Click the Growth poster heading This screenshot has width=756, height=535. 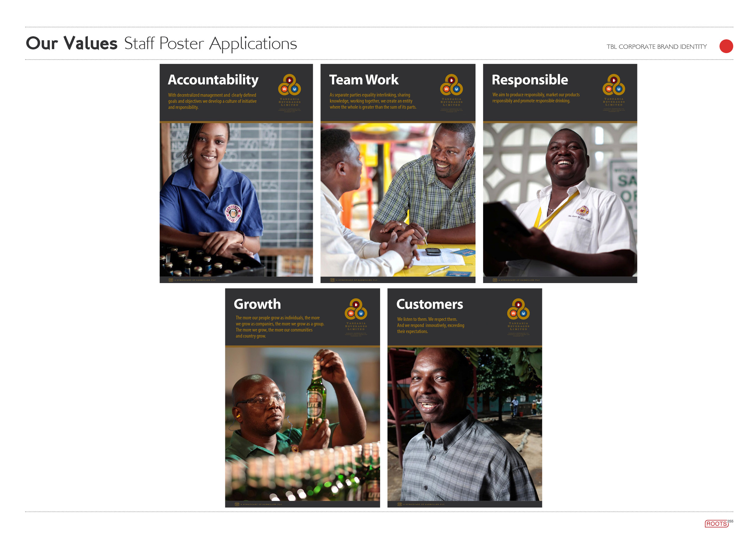(257, 304)
